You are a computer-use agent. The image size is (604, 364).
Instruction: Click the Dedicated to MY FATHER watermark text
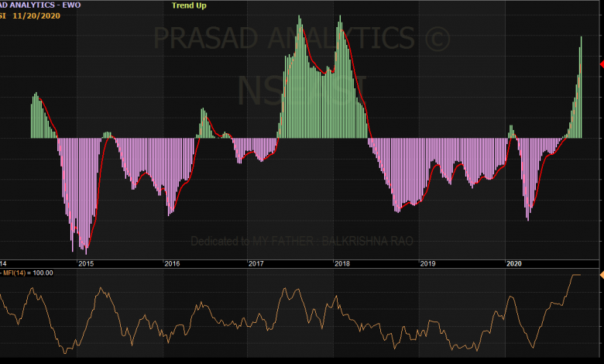pos(302,242)
